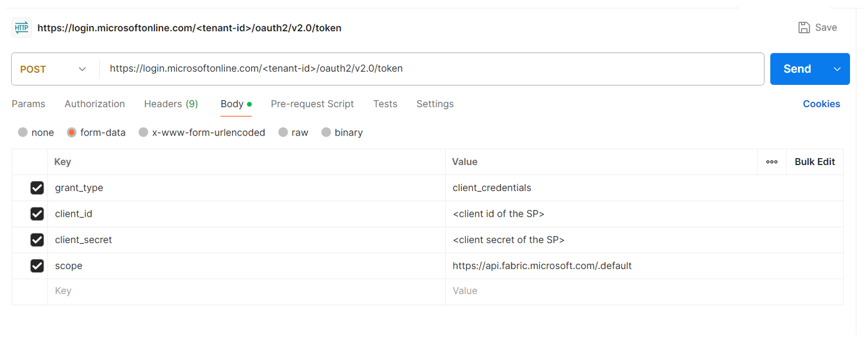
Task: Uncheck the grant_type parameter row
Action: tap(37, 188)
